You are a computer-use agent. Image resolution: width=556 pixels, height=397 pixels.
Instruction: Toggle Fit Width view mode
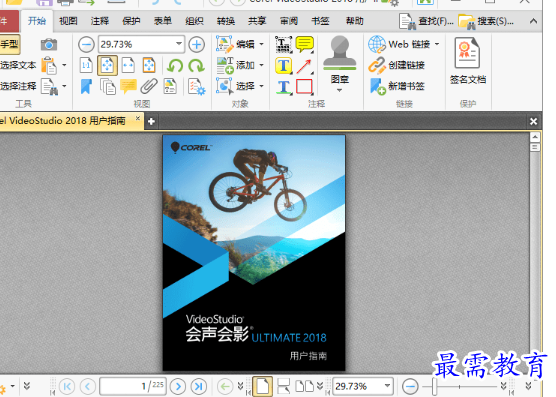point(128,65)
